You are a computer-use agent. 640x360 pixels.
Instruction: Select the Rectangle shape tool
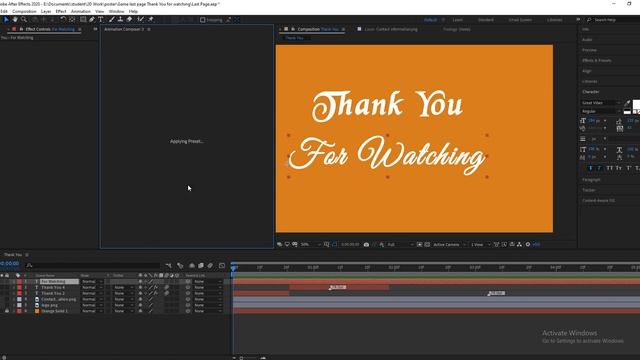coord(83,20)
